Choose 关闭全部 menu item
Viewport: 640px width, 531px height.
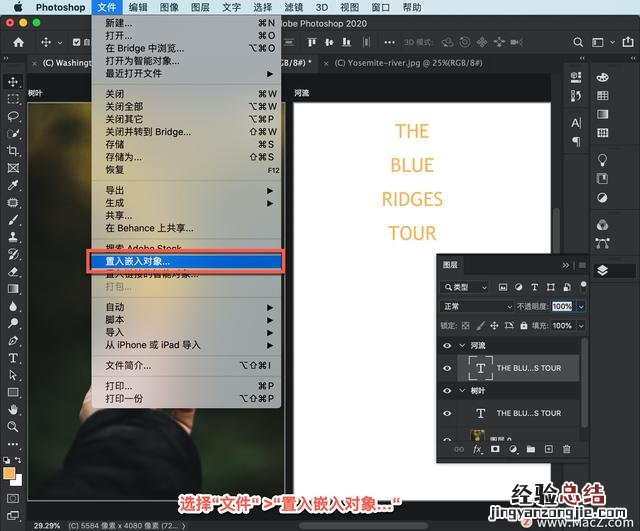point(187,107)
